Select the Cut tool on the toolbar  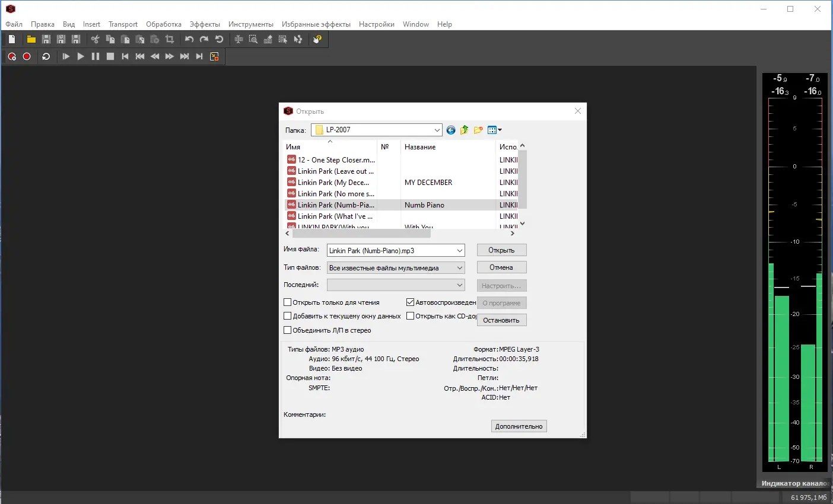(x=95, y=39)
